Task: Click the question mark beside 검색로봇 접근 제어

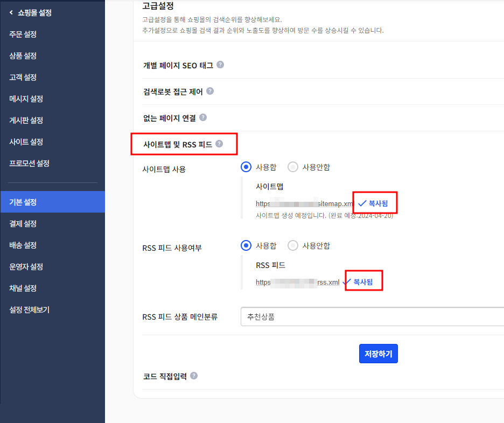Action: (210, 91)
